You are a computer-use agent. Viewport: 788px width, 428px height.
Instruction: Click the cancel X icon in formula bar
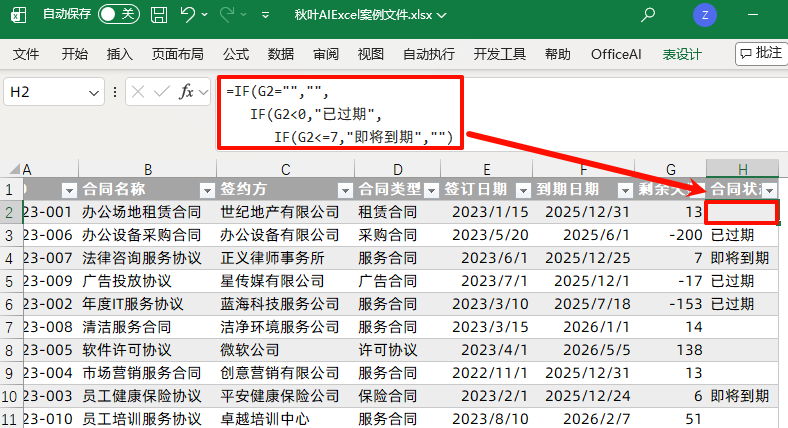click(x=138, y=92)
